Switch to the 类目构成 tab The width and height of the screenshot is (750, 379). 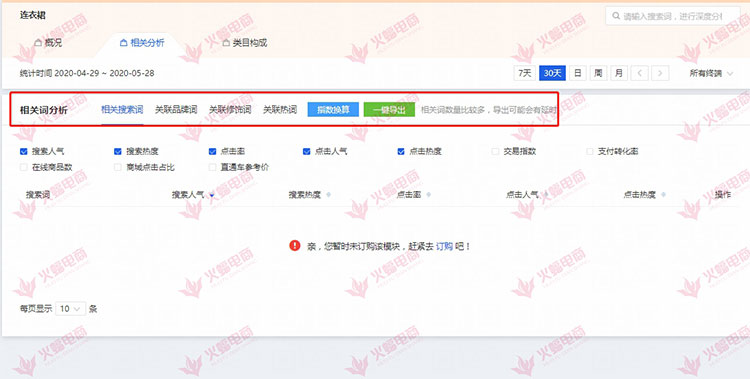coord(245,43)
